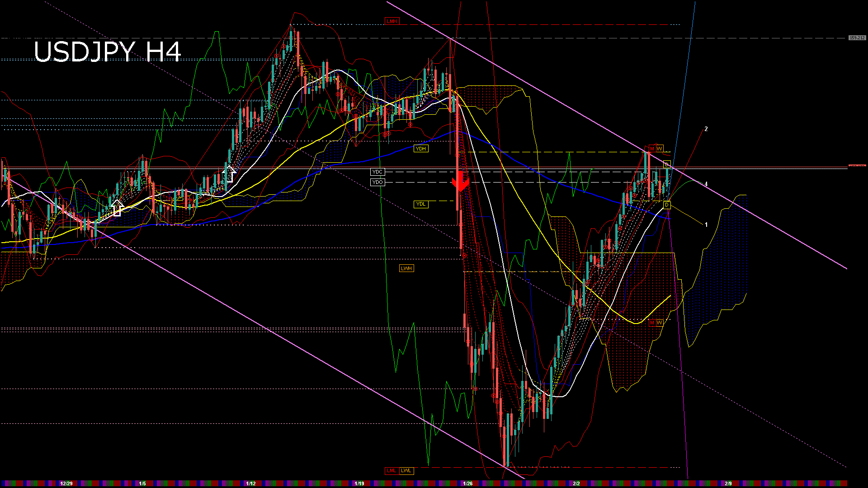The height and width of the screenshot is (488, 868).
Task: Click the upper red M pivot label
Action: click(x=652, y=149)
